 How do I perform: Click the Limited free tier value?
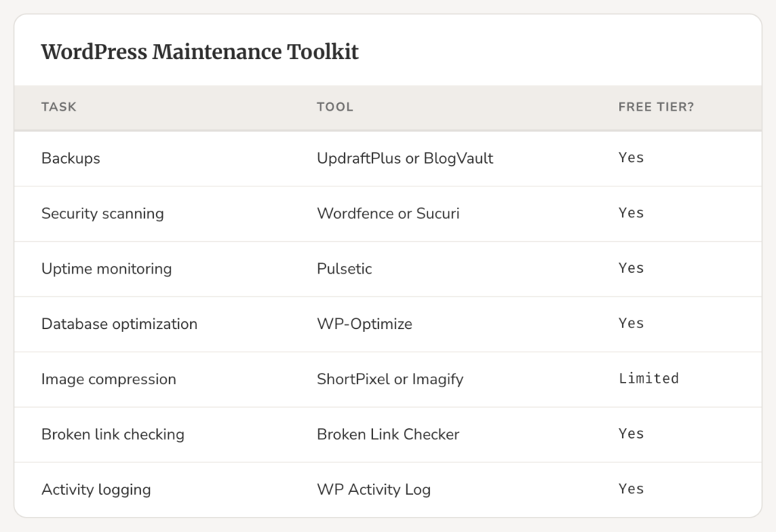[x=648, y=378]
